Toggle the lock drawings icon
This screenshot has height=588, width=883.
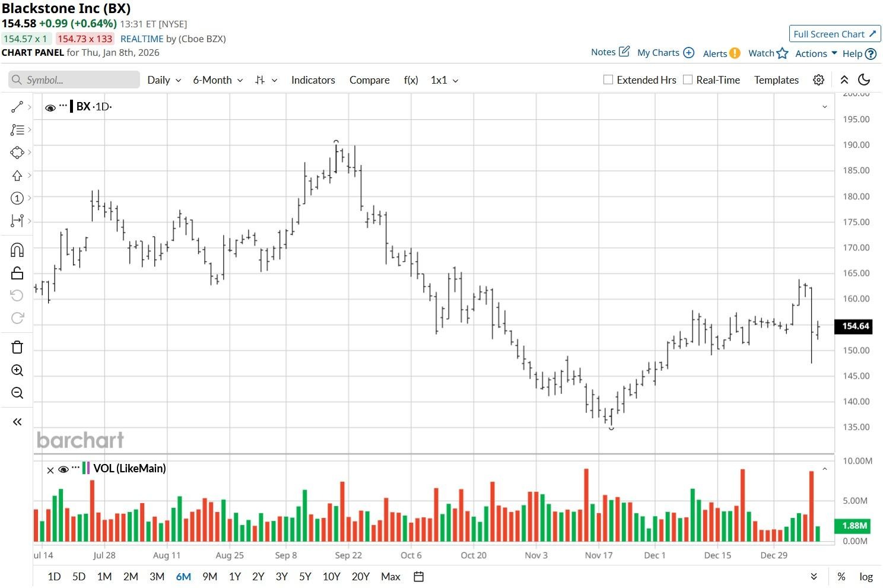click(x=17, y=273)
